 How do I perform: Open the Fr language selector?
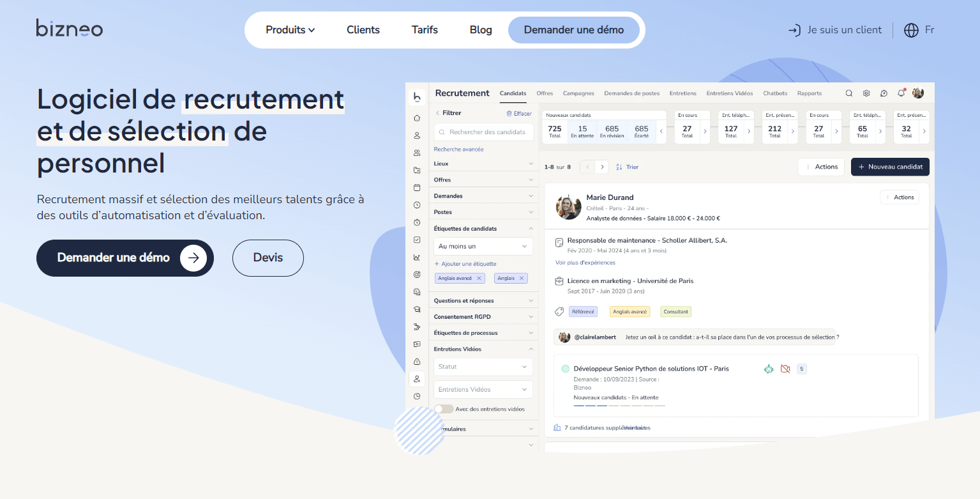(x=919, y=30)
